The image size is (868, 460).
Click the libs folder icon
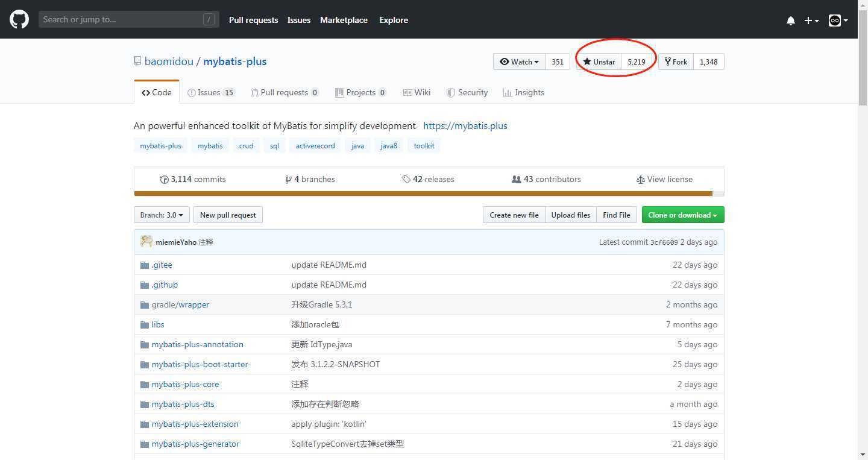pos(145,325)
